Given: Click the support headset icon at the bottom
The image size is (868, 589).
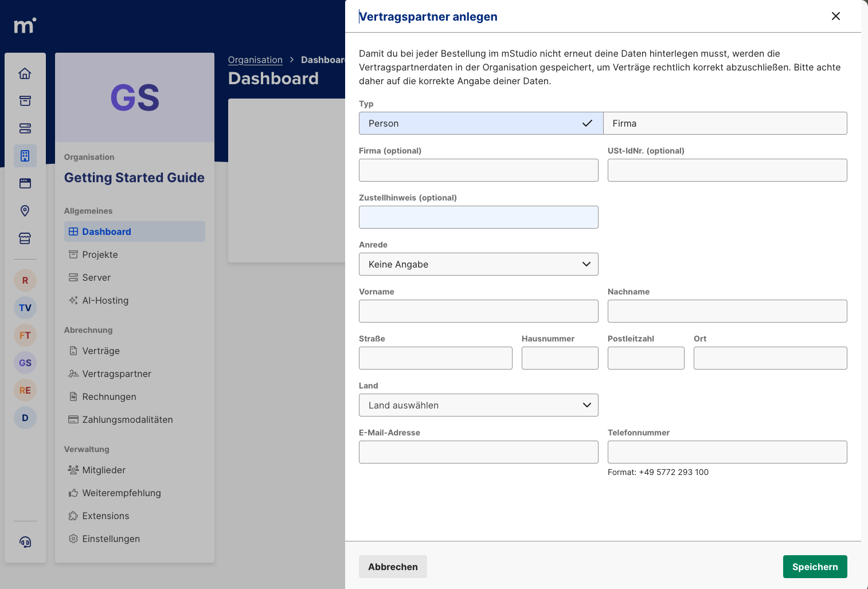Looking at the screenshot, I should pos(25,541).
